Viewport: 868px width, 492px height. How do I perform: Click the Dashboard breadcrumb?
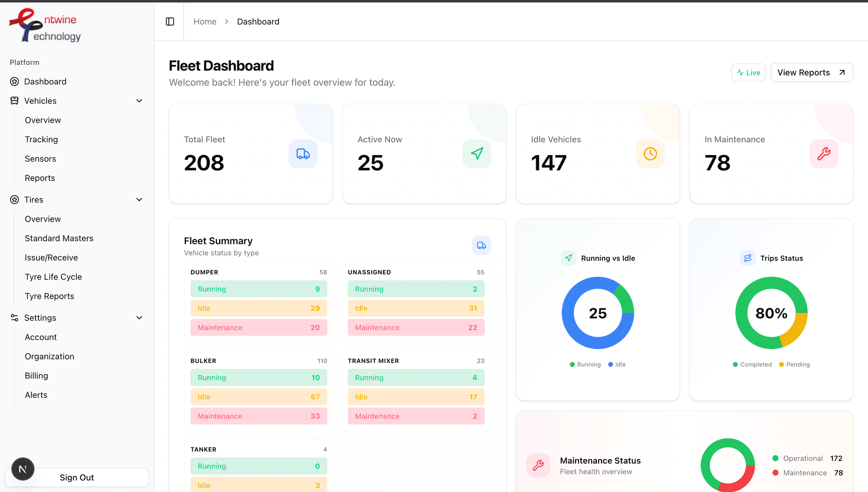(x=258, y=22)
